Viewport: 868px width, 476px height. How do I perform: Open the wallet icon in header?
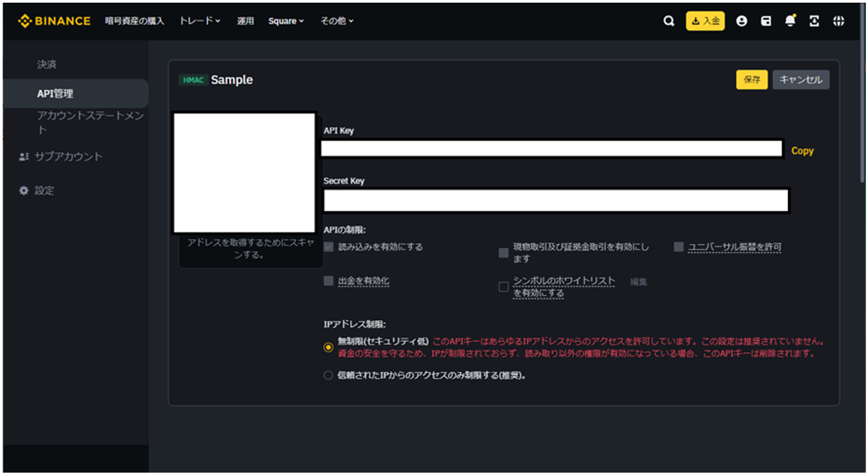(766, 21)
